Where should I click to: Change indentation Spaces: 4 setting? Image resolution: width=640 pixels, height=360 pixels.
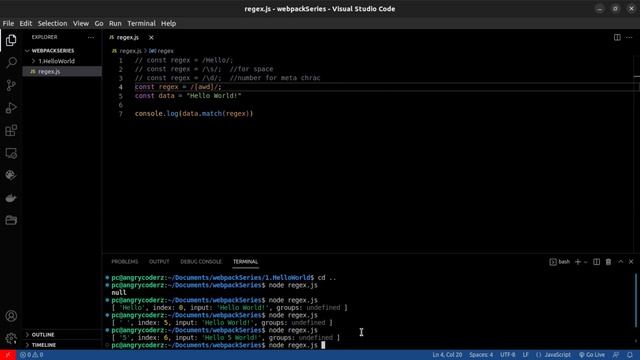(481, 355)
